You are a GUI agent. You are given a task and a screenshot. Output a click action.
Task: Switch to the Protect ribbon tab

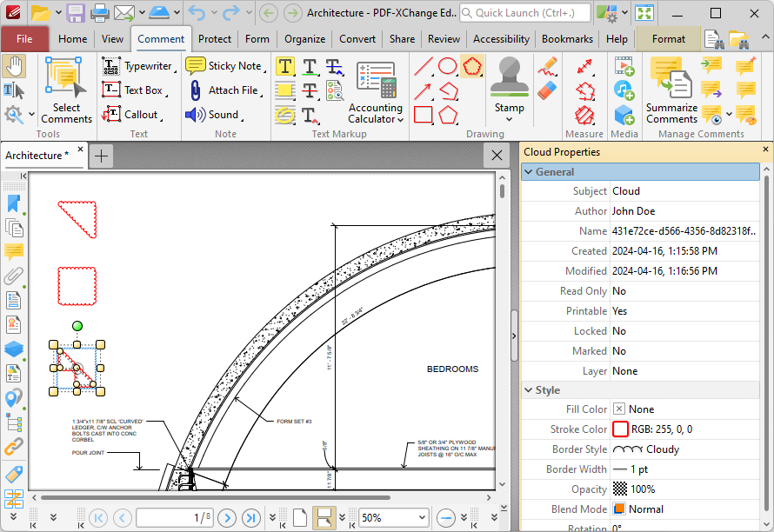tap(214, 39)
